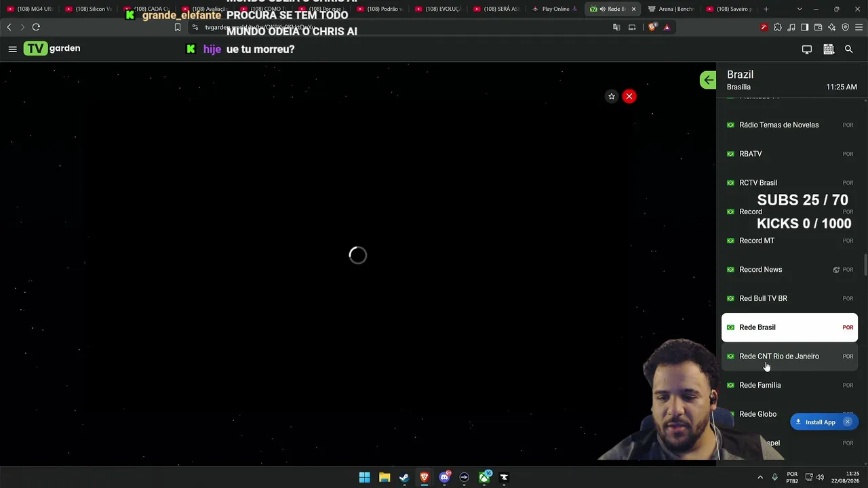The width and height of the screenshot is (868, 488).
Task: Open the translate page icon in address bar
Action: pos(616,27)
